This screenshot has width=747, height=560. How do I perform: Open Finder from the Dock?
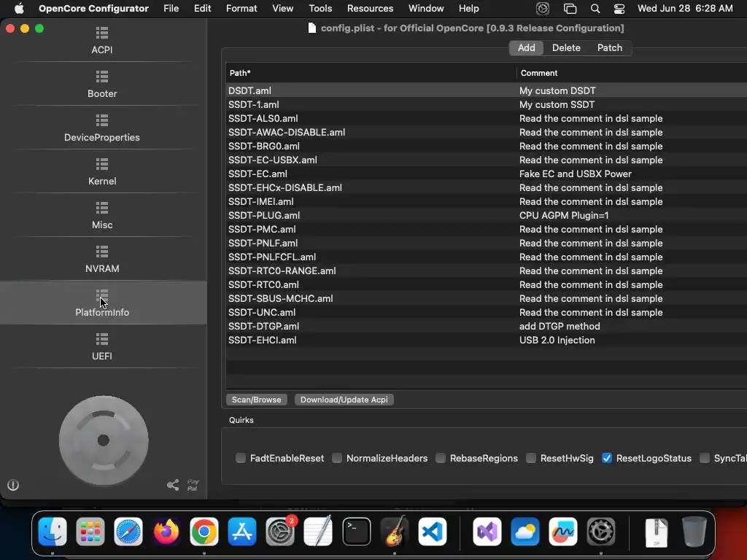point(53,532)
